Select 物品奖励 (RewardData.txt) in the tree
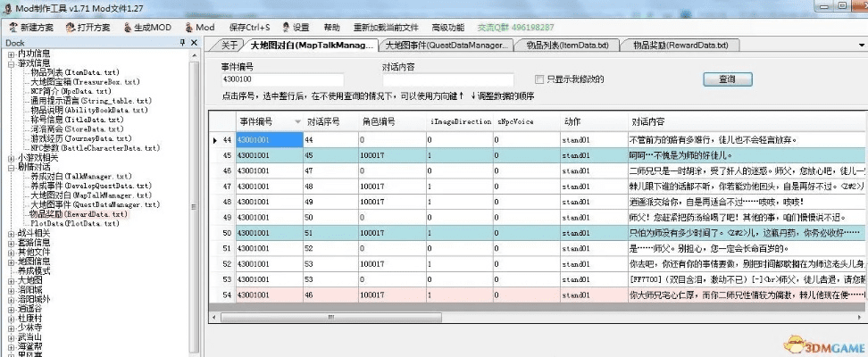This screenshot has width=868, height=357. 79,214
